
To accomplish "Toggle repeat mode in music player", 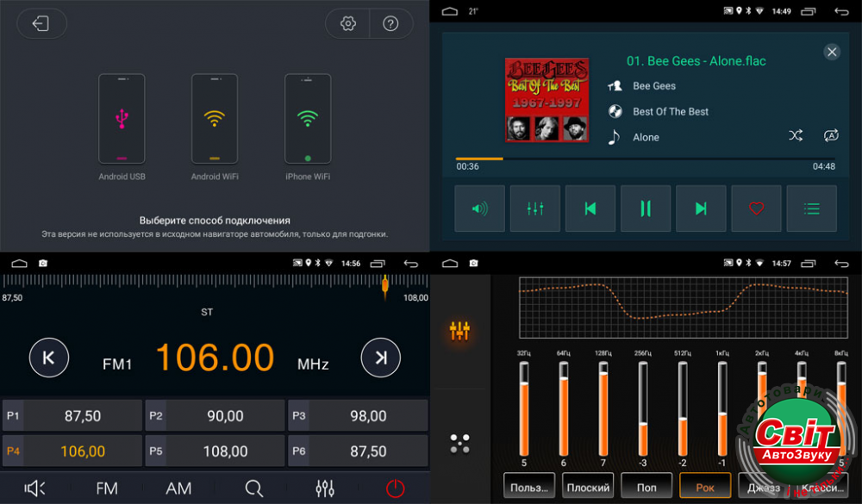I will coord(831,136).
